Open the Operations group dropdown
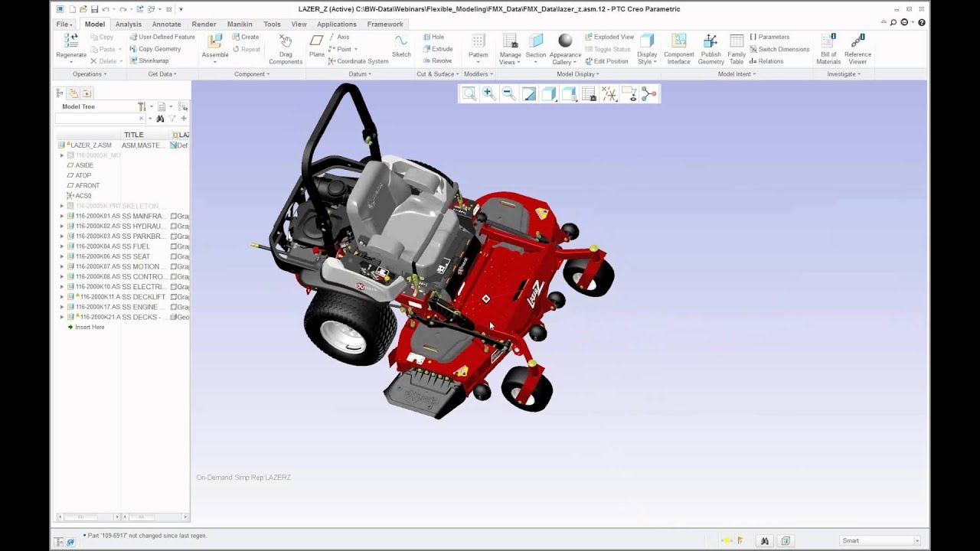Viewport: 980px width, 551px height. pyautogui.click(x=90, y=74)
